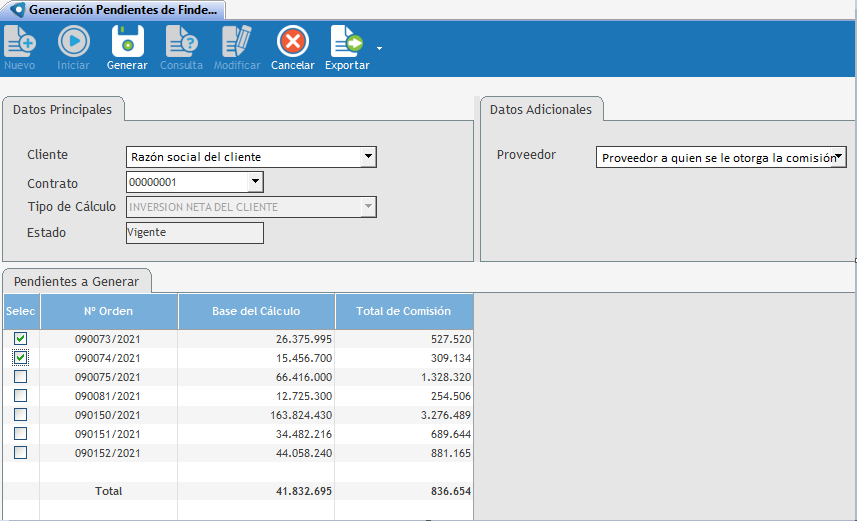Image resolution: width=857 pixels, height=521 pixels.
Task: Open the Proveedor dropdown
Action: (x=839, y=157)
